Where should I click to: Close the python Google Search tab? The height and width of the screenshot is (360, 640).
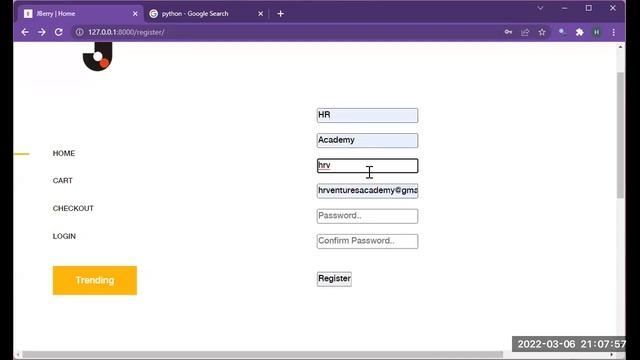[x=260, y=13]
